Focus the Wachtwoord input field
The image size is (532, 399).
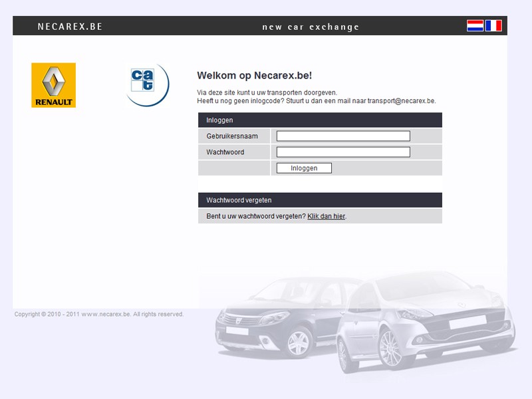click(x=343, y=152)
